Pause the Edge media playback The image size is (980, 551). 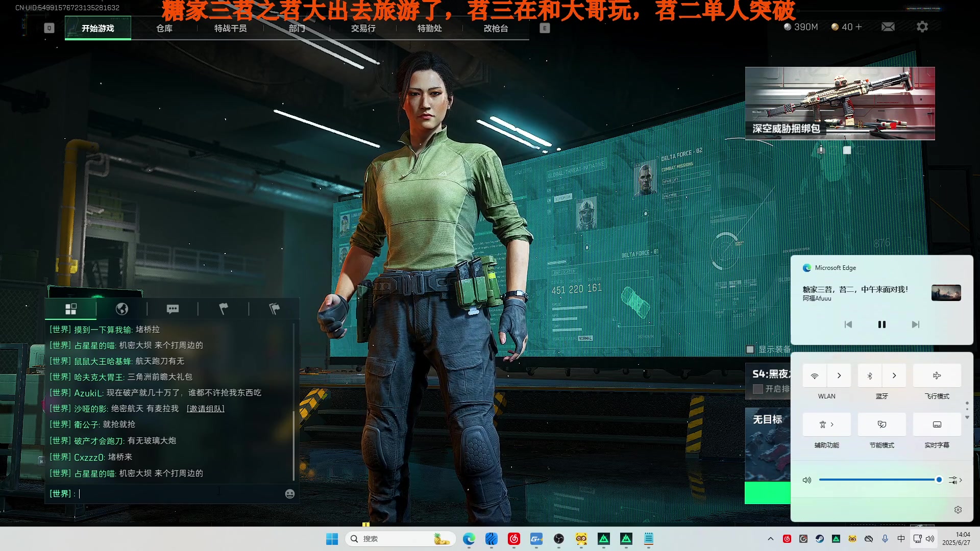click(x=881, y=324)
